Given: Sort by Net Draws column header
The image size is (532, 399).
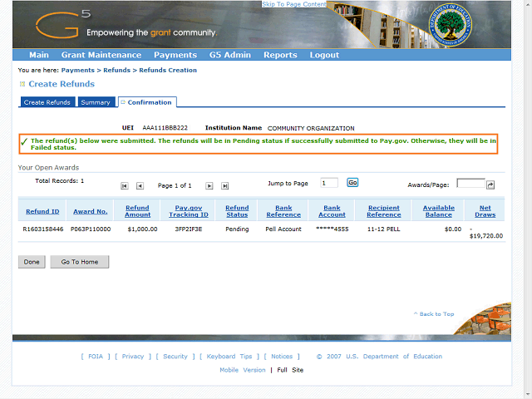Looking at the screenshot, I should [x=485, y=211].
